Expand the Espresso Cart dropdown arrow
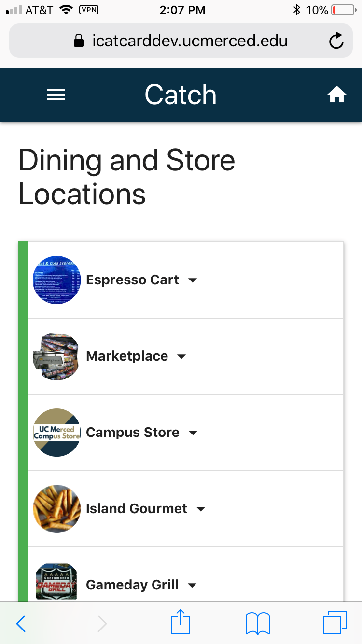The image size is (362, 644). coord(193,280)
